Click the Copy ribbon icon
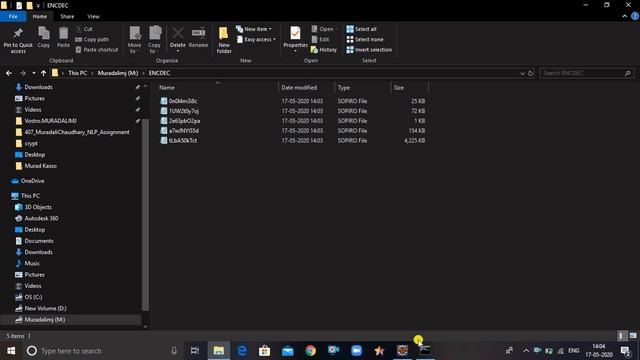 tap(44, 37)
